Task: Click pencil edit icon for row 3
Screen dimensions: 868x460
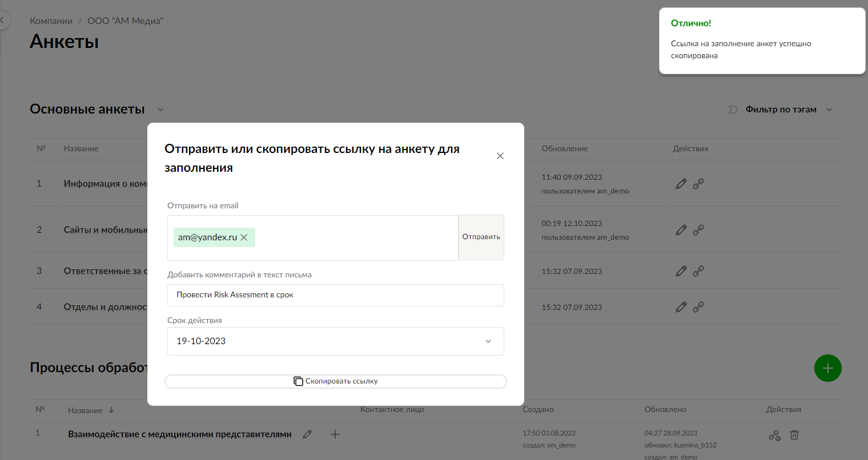Action: pos(681,271)
